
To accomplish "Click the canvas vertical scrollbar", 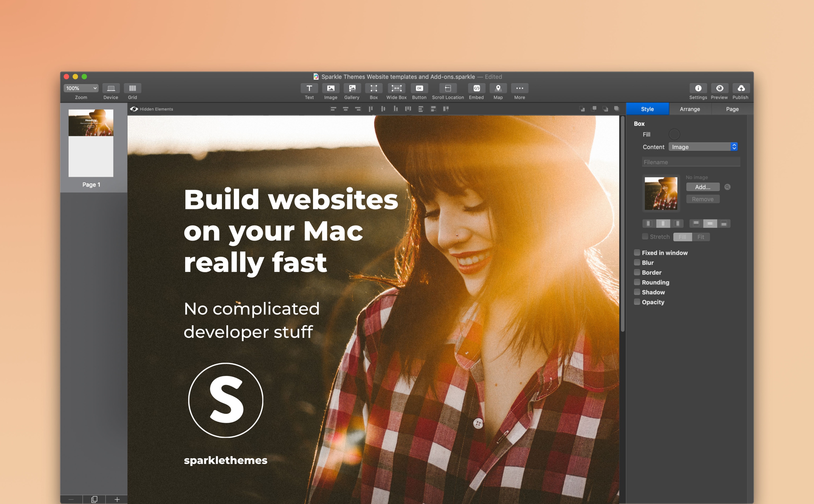I will (622, 223).
